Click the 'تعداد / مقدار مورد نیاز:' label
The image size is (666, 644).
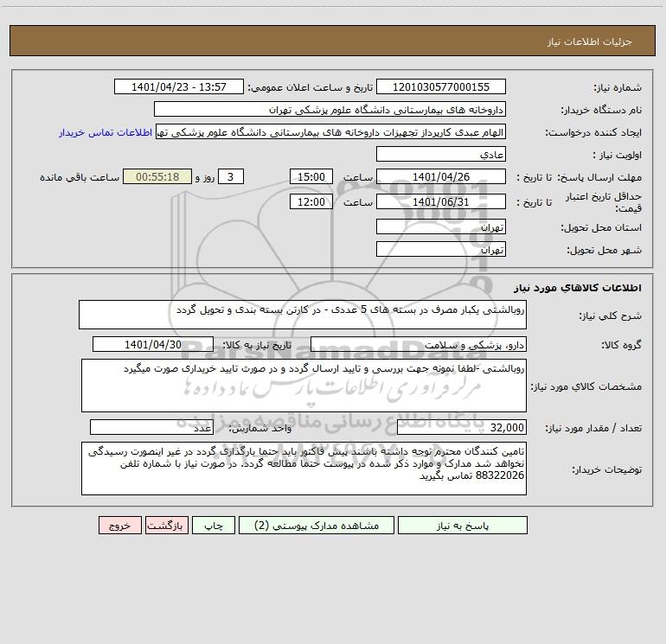tap(593, 429)
